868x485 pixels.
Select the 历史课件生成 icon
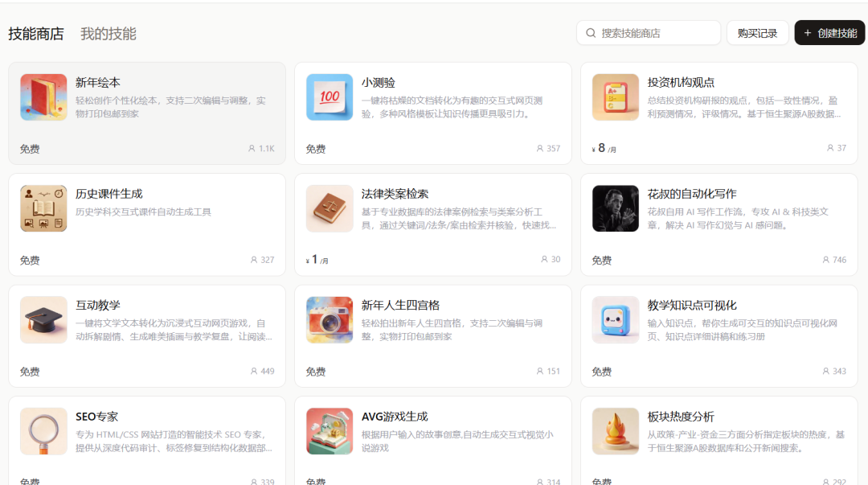(43, 208)
